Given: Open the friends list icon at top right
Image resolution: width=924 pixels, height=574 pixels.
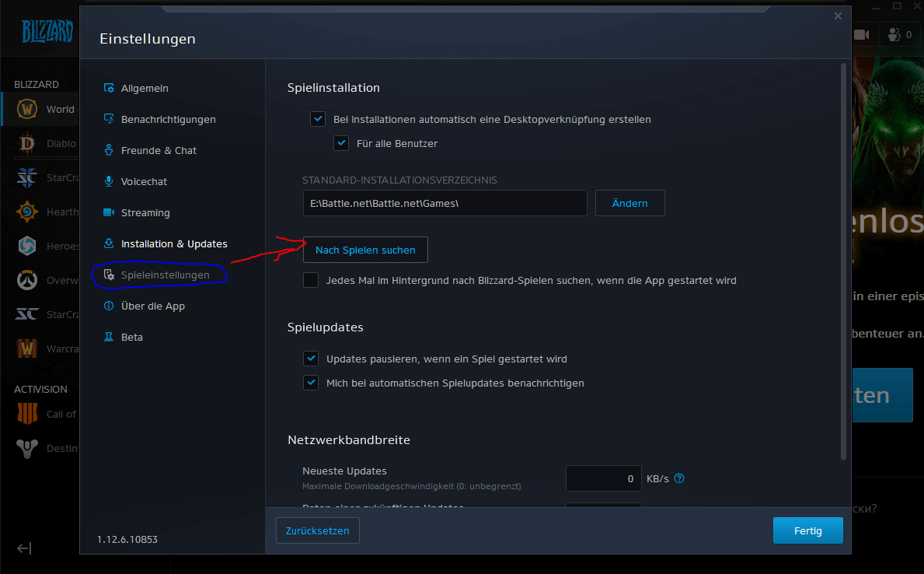Looking at the screenshot, I should click(894, 35).
